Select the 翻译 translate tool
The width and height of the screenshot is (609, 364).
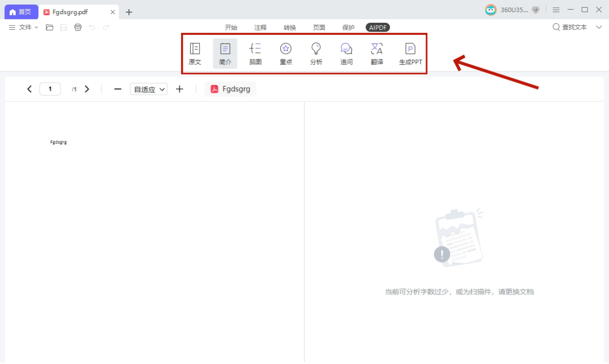click(377, 54)
